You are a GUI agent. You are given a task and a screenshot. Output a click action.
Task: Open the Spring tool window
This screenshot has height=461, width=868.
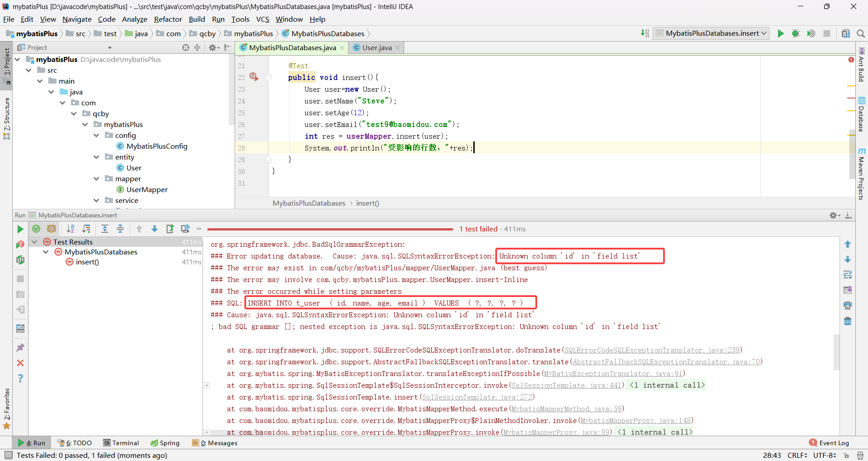point(165,443)
